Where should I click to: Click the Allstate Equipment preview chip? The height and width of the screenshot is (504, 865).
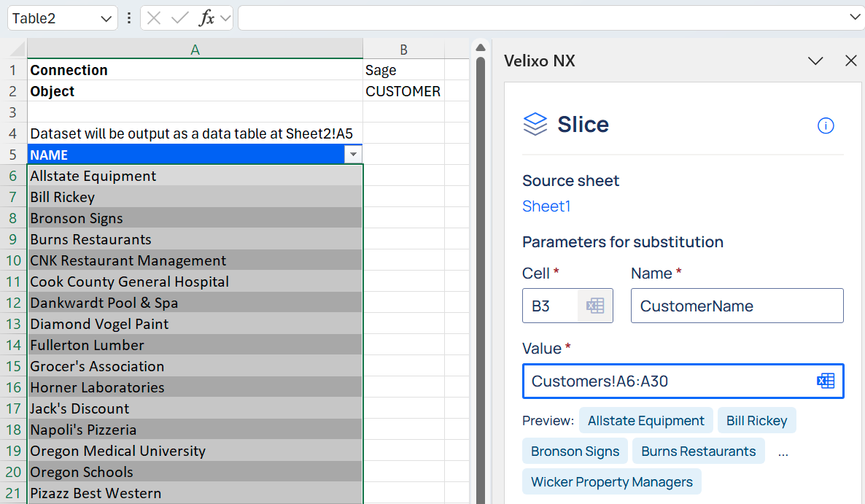(x=645, y=421)
